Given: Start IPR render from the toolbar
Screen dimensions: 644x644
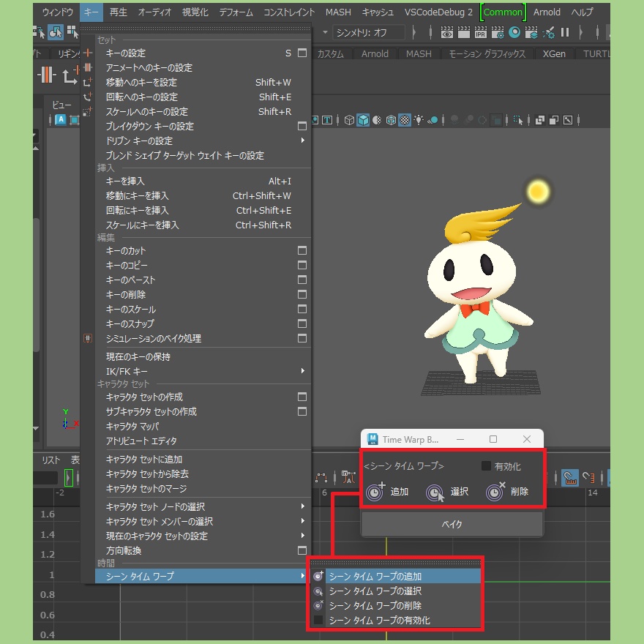Looking at the screenshot, I should [480, 32].
